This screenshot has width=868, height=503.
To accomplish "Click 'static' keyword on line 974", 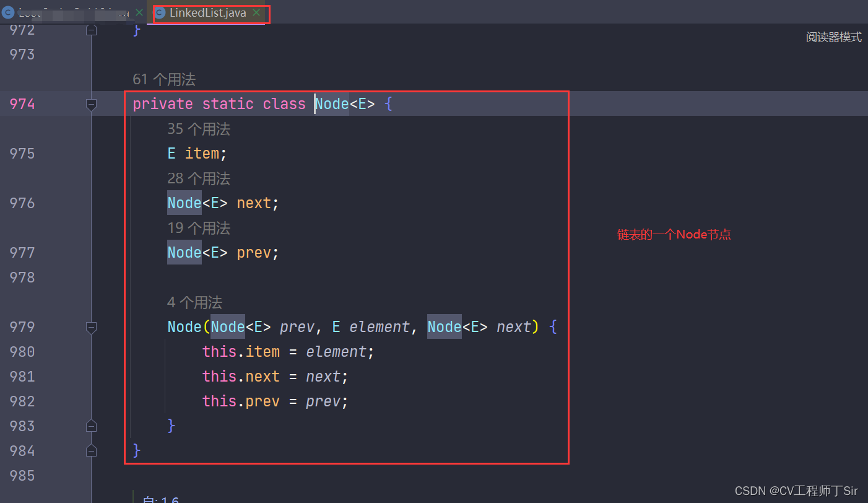I will tap(228, 104).
